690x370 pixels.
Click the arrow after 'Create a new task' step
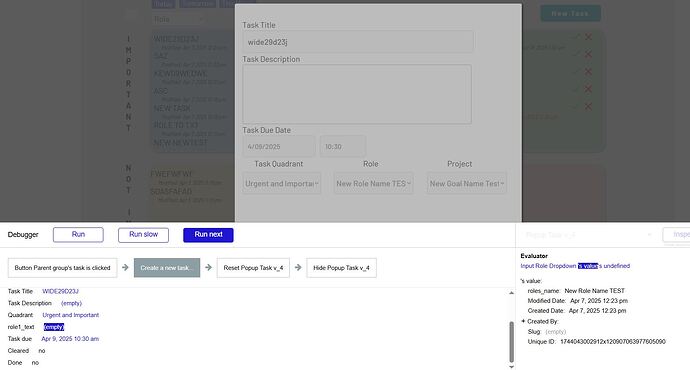click(x=208, y=267)
